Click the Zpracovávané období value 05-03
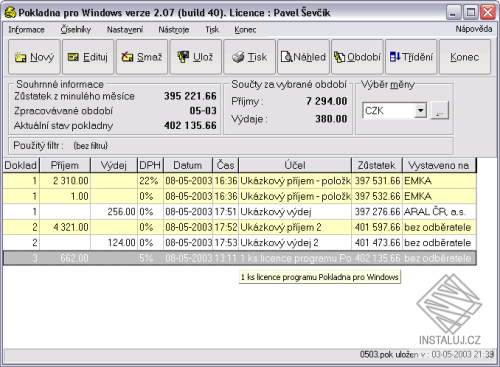500x367 pixels. click(x=203, y=111)
